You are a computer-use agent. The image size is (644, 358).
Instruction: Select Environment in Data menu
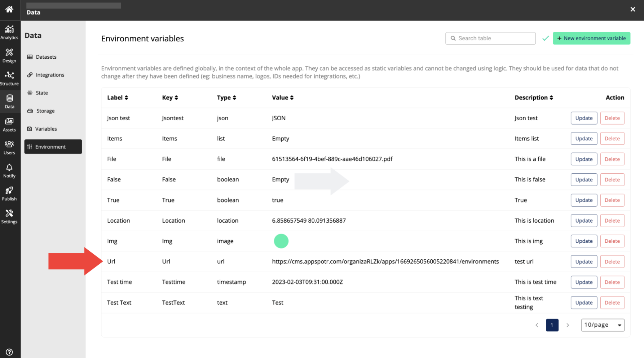coord(53,147)
